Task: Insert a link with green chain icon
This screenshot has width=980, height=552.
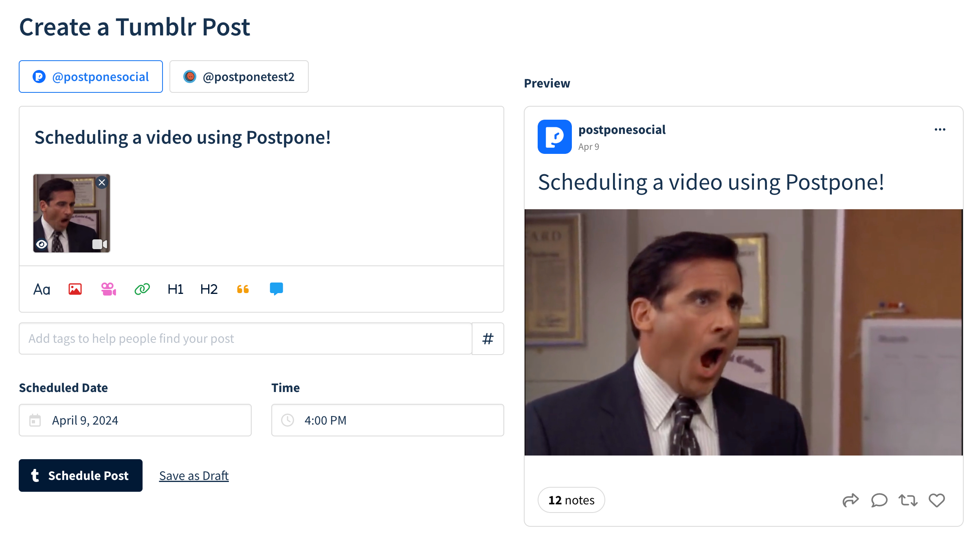Action: (x=142, y=289)
